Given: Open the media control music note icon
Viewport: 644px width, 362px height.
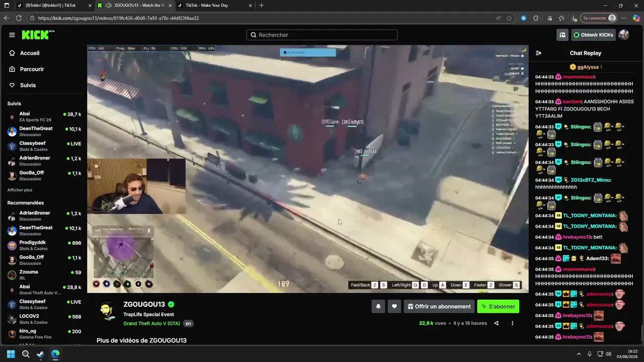Looking at the screenshot, I should pyautogui.click(x=548, y=18).
